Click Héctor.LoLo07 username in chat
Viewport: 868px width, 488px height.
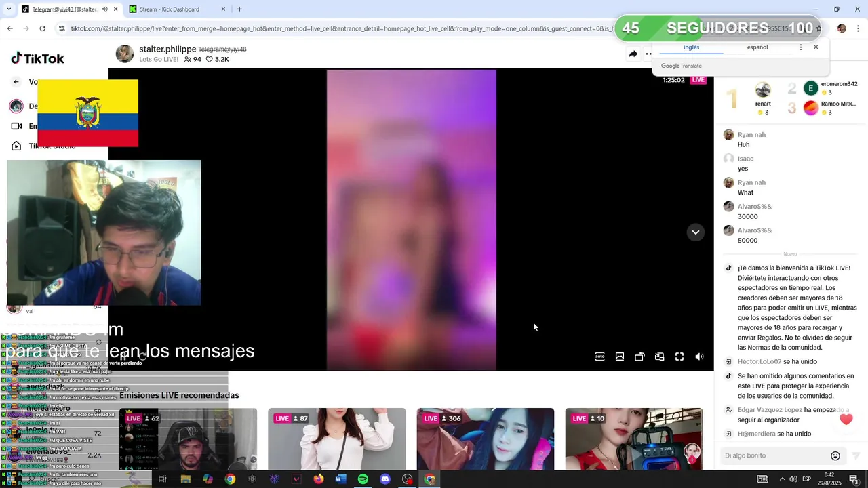759,362
